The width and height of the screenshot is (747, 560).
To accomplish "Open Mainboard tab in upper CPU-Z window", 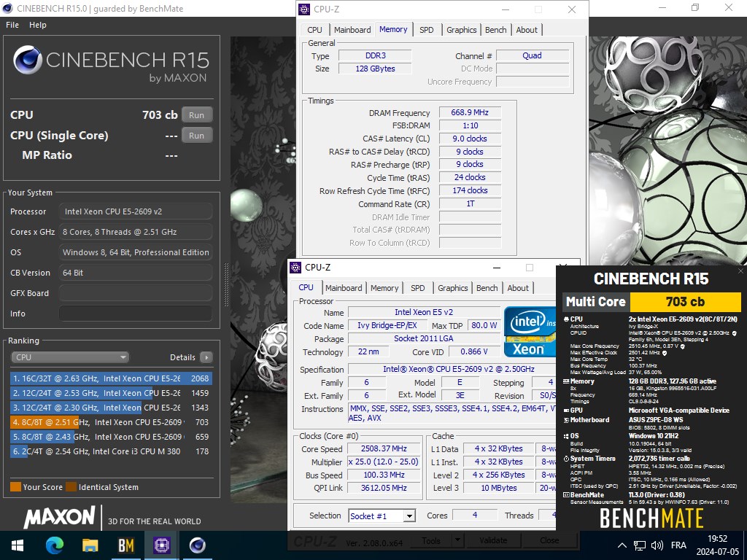I will coord(352,29).
